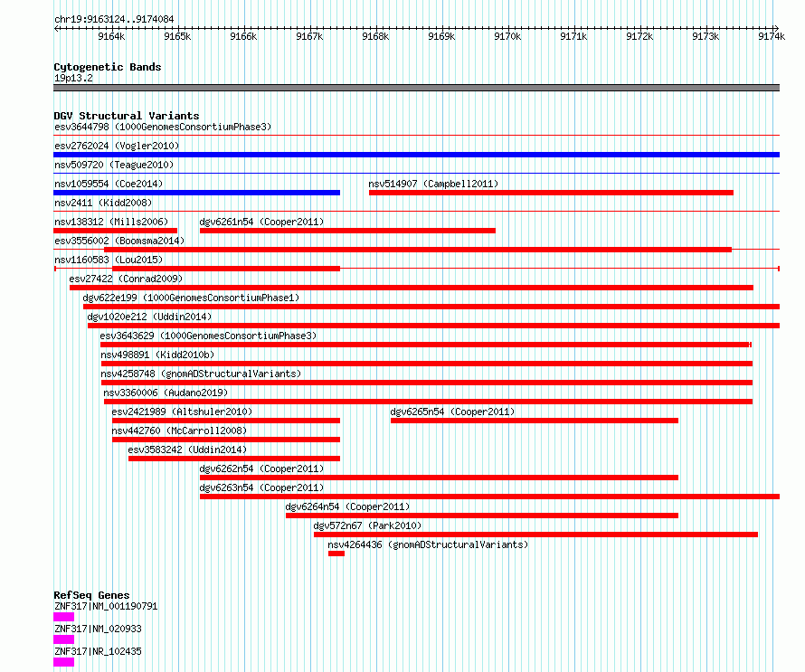Click the red nsv138312 Mills2006 bar

tap(116, 231)
